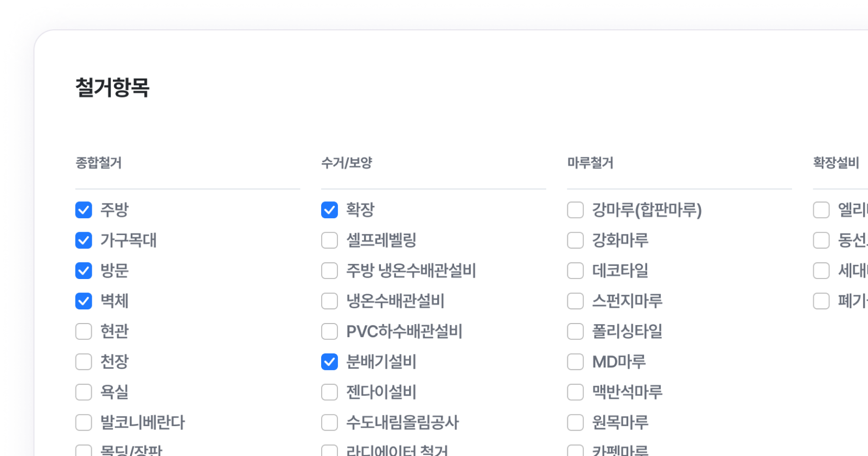Enable the 데코타일 option
This screenshot has height=456, width=868.
click(x=575, y=271)
